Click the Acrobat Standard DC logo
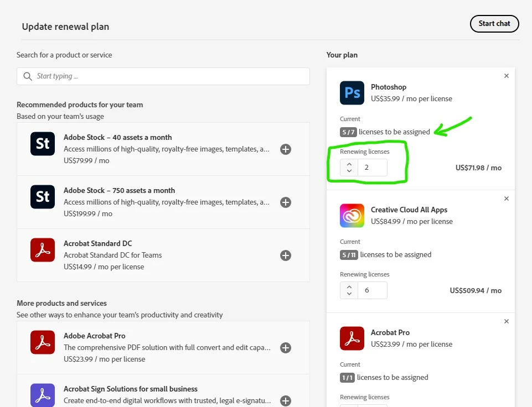 tap(43, 250)
